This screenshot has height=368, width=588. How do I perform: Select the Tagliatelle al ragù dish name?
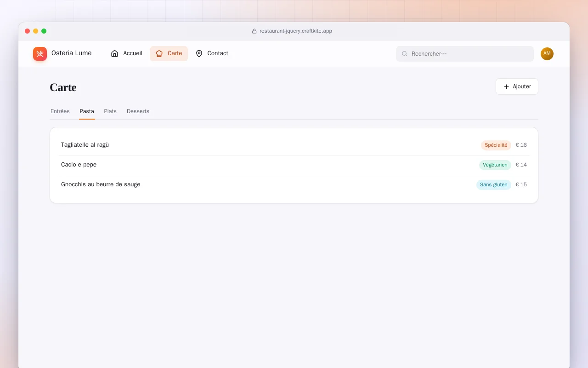(85, 145)
